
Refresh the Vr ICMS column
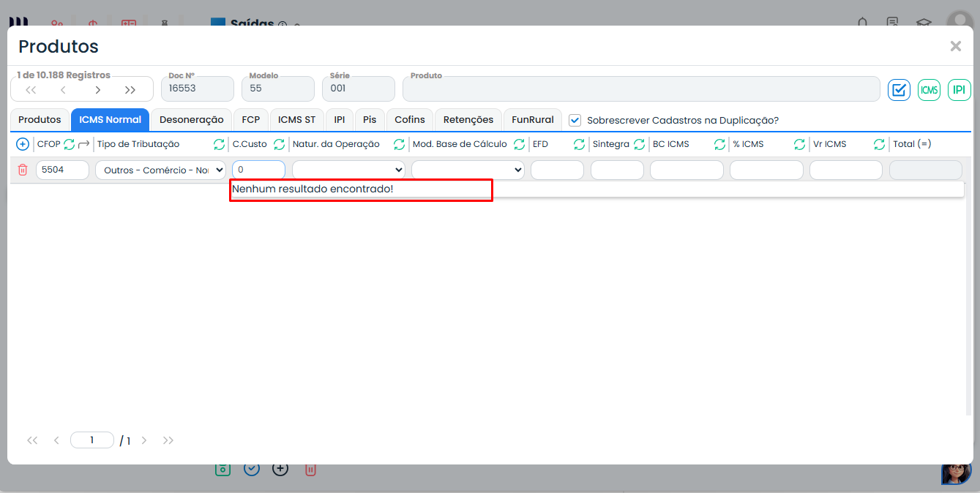(x=879, y=144)
